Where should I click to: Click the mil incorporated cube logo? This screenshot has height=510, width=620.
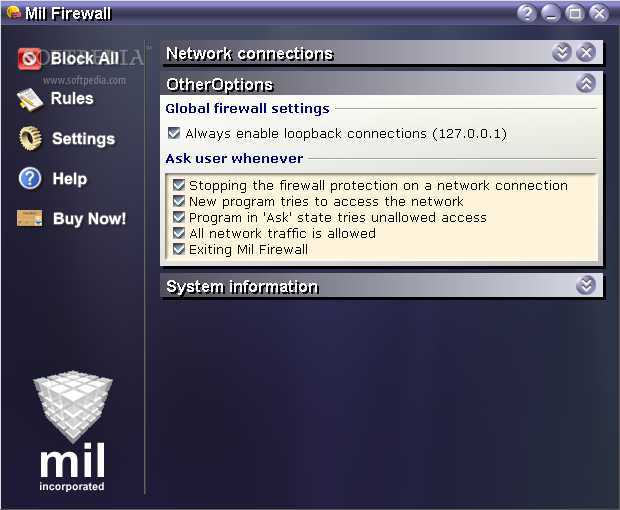pos(73,406)
